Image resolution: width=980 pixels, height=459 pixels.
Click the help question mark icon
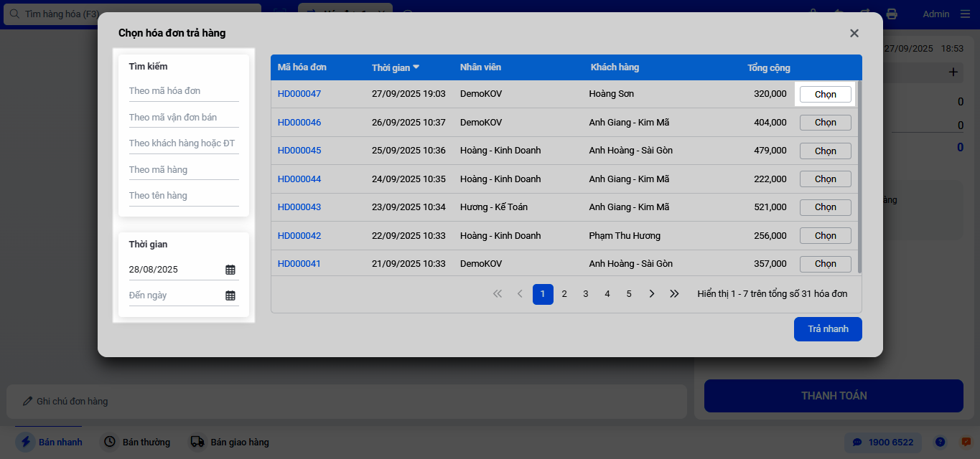pos(940,442)
